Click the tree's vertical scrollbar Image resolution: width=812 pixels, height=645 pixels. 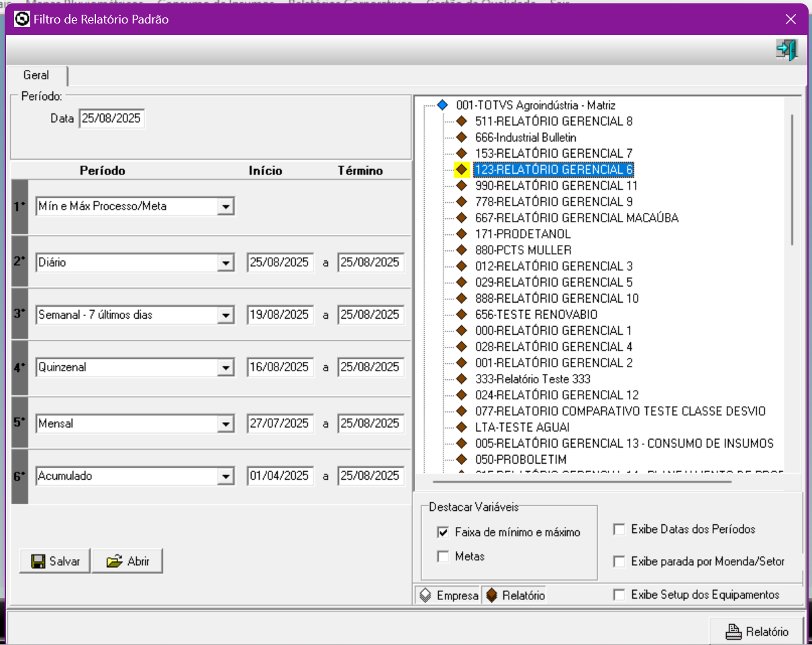[x=793, y=180]
